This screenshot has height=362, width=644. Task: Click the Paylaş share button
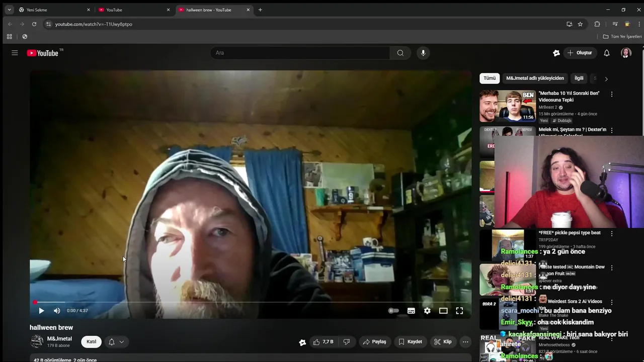click(x=375, y=342)
